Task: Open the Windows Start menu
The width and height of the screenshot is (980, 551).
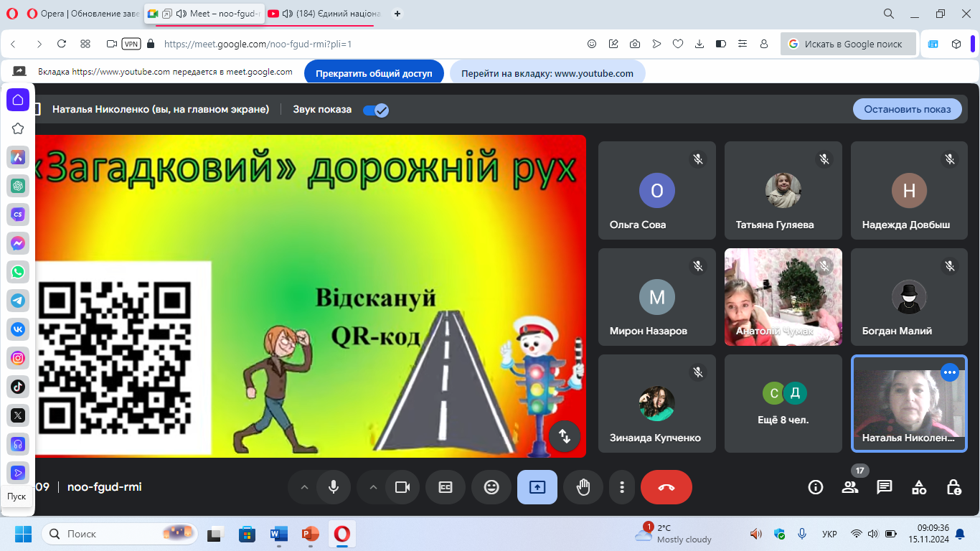Action: (x=23, y=534)
